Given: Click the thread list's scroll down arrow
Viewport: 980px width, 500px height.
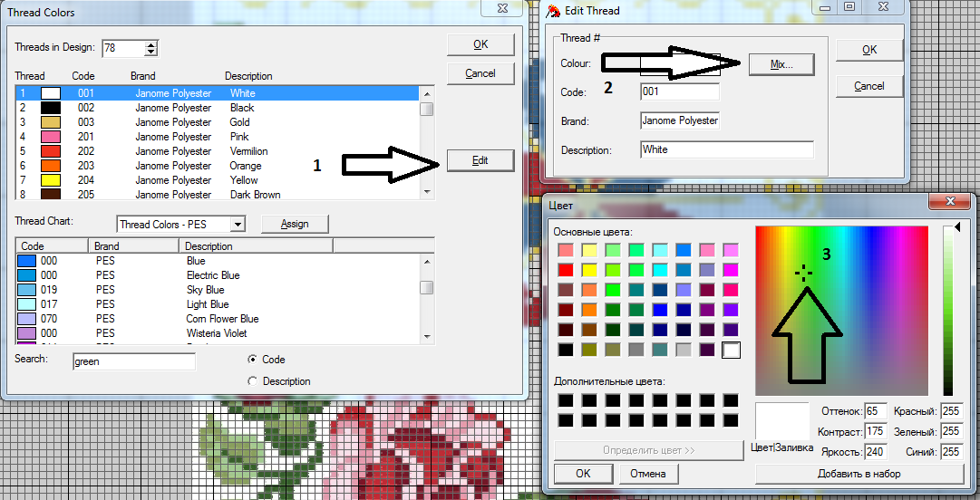Looking at the screenshot, I should click(428, 192).
